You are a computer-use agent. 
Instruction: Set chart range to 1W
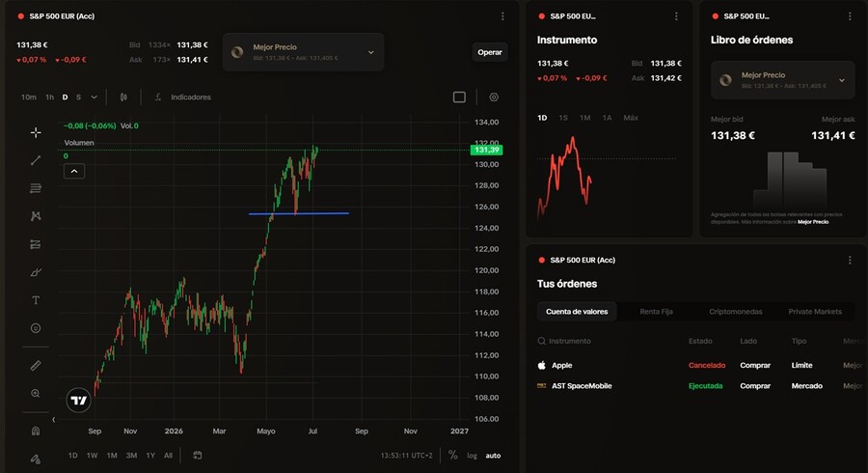pos(92,456)
